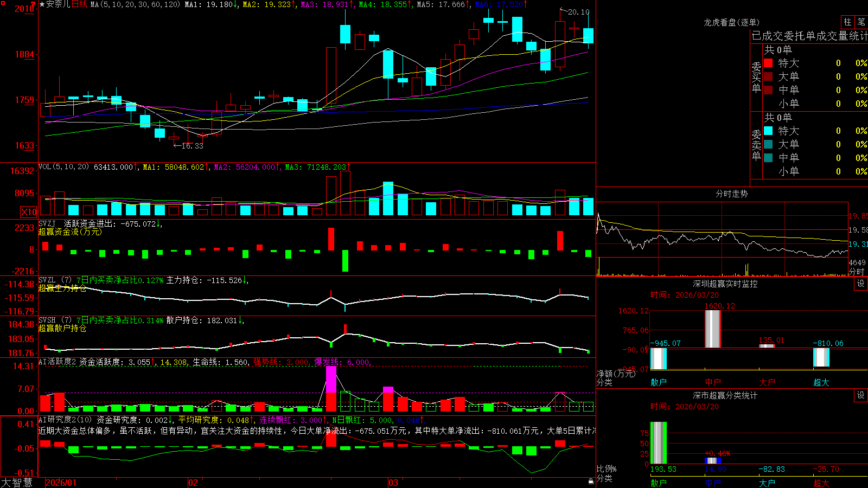Image resolution: width=868 pixels, height=488 pixels.
Task: Click the SVSH indicator label
Action: point(47,320)
